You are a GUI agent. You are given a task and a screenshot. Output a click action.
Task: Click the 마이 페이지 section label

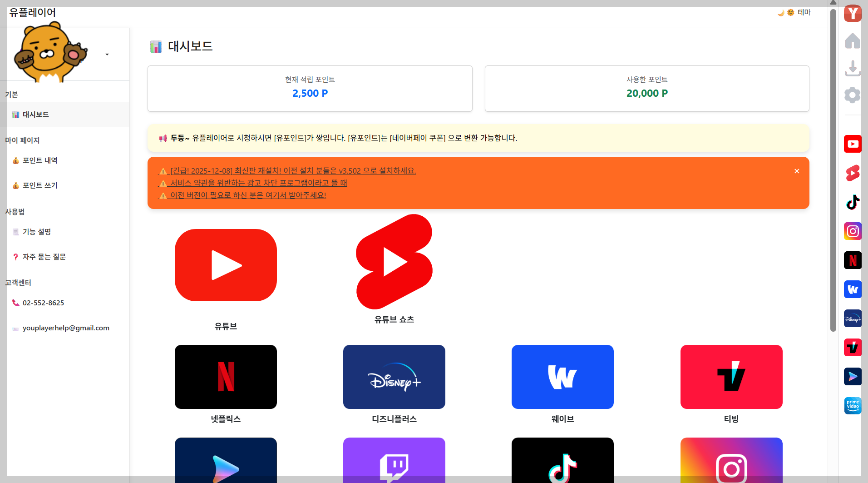22,140
